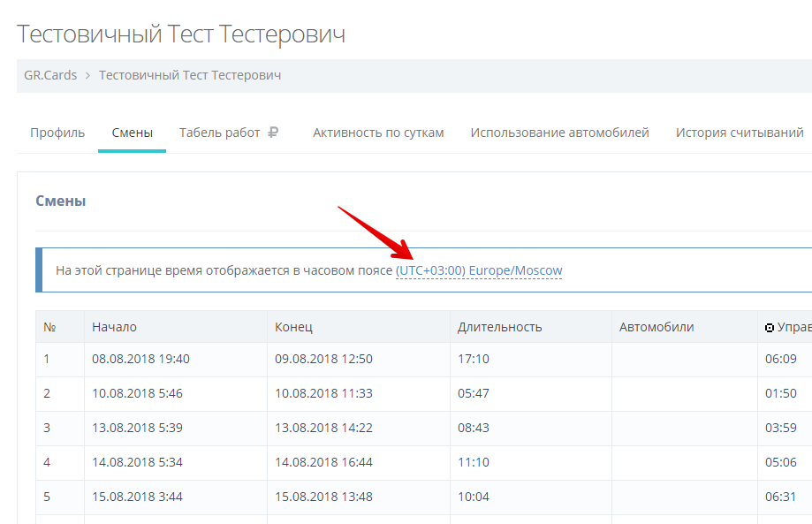The height and width of the screenshot is (524, 812).
Task: Click end time 10.08.2018 11:33 cell
Action: tap(323, 393)
